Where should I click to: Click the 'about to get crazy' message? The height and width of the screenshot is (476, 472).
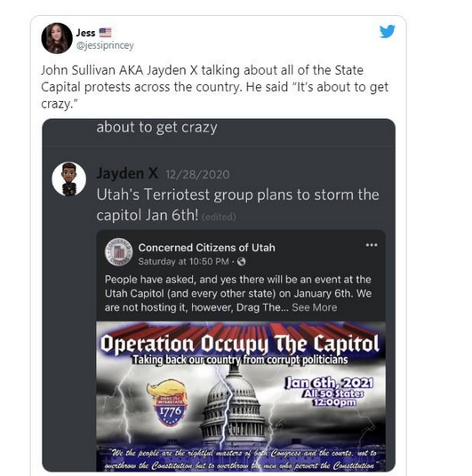point(156,128)
